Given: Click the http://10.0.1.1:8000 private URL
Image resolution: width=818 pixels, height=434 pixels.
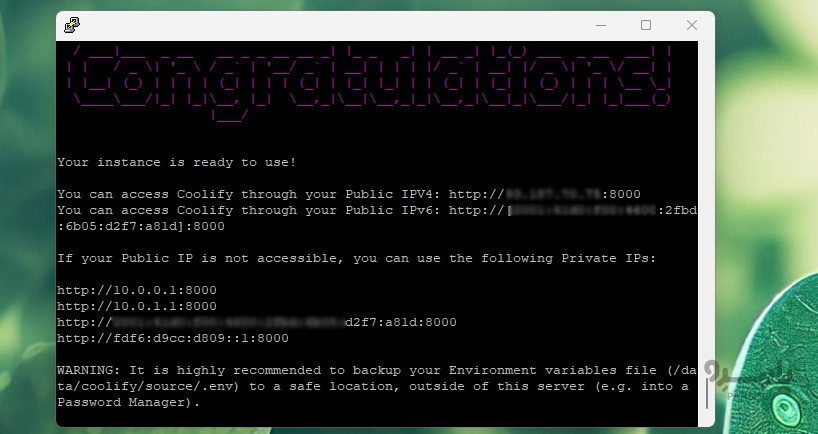Looking at the screenshot, I should [137, 306].
